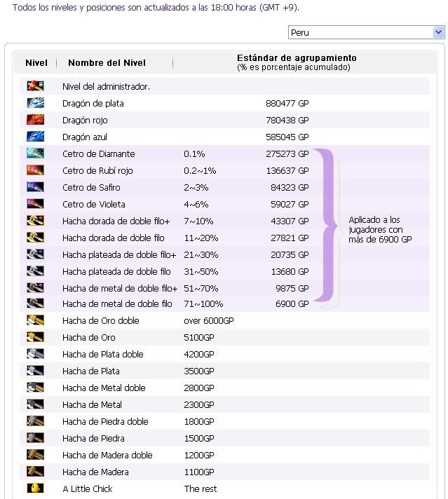This screenshot has height=499, width=448.
Task: Select the A Little Chick icon
Action: click(35, 488)
